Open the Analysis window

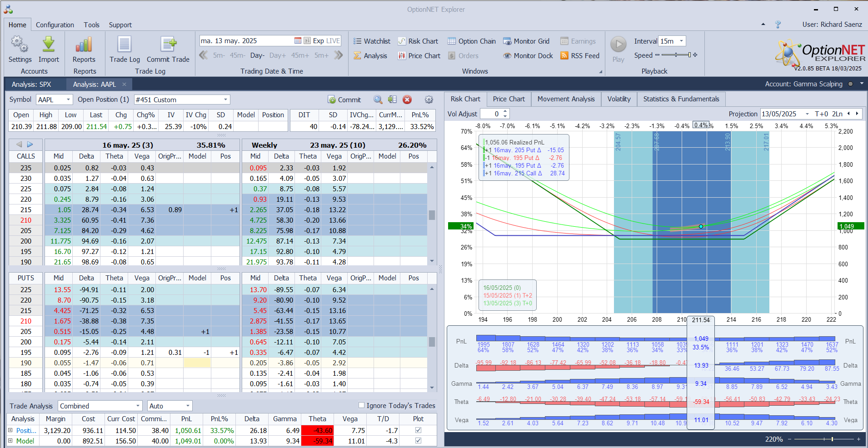pos(370,55)
